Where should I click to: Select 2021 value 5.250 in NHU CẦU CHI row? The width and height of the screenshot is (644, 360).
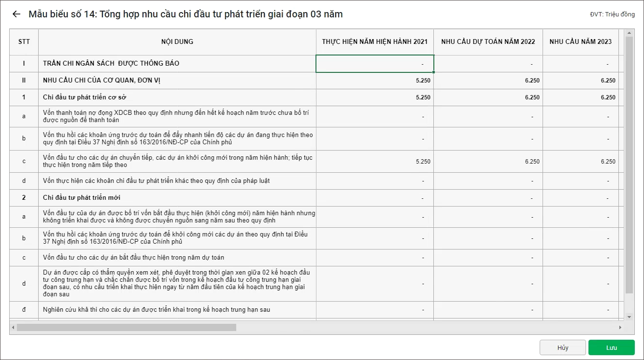tap(375, 81)
